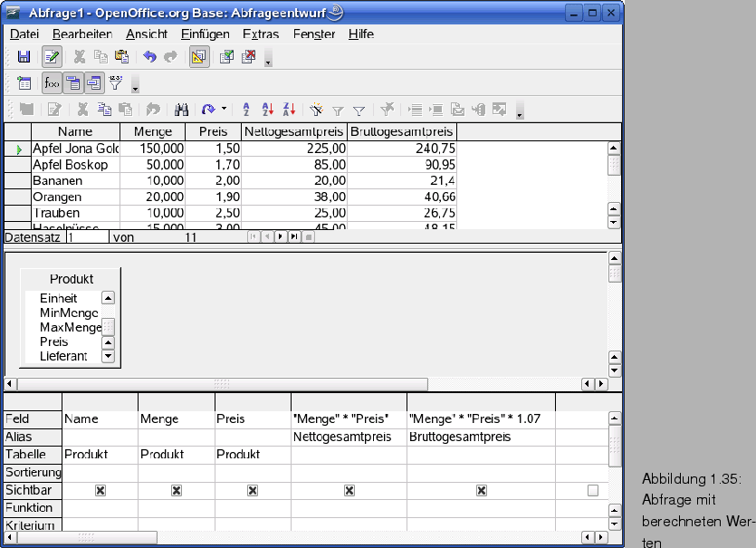This screenshot has width=756, height=548.
Task: Click the binoculars Find Record icon
Action: [x=181, y=110]
